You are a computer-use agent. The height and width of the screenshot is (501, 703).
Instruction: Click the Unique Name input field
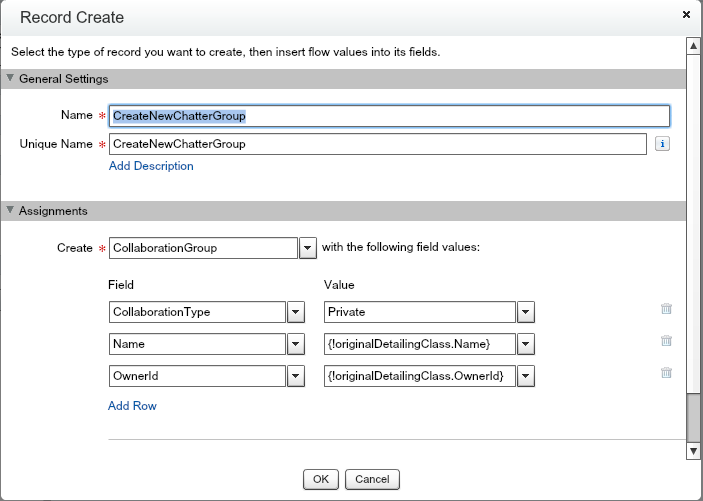click(x=378, y=144)
